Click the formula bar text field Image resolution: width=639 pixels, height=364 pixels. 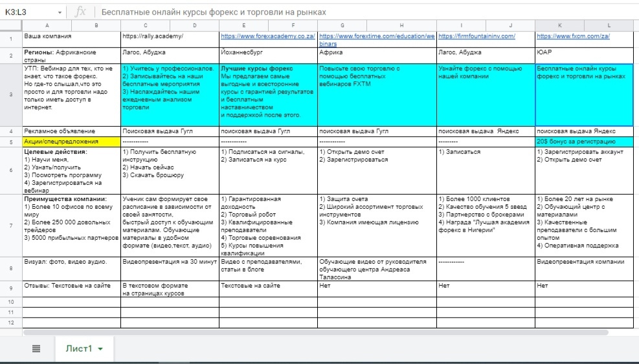pyautogui.click(x=367, y=12)
